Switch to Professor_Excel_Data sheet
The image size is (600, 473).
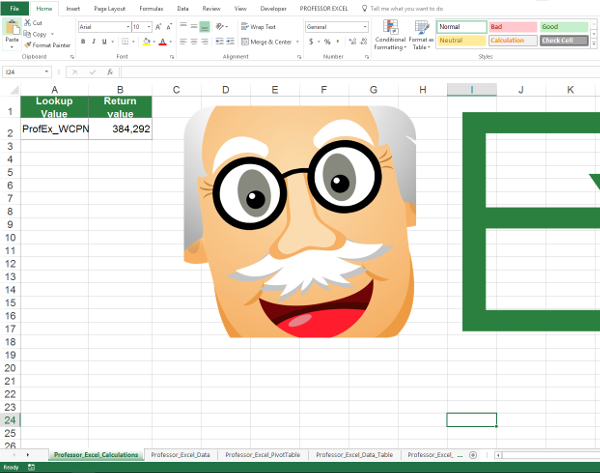click(x=180, y=455)
